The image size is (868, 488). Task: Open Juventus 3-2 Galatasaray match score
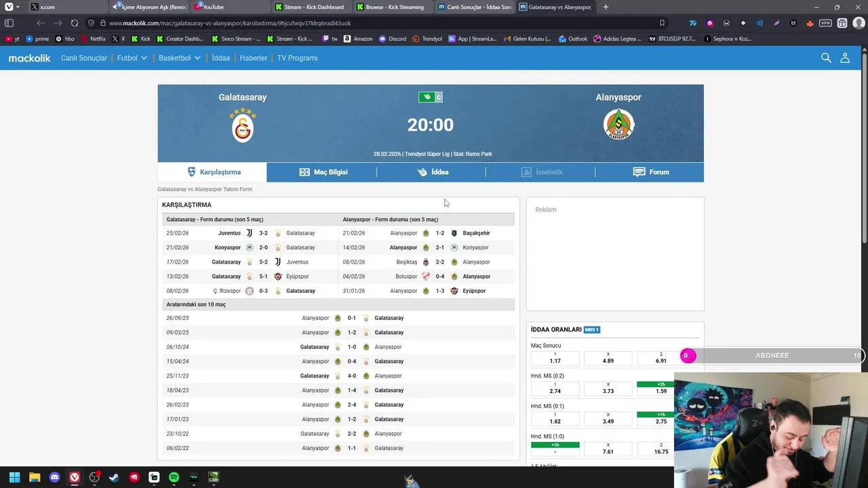click(x=263, y=233)
